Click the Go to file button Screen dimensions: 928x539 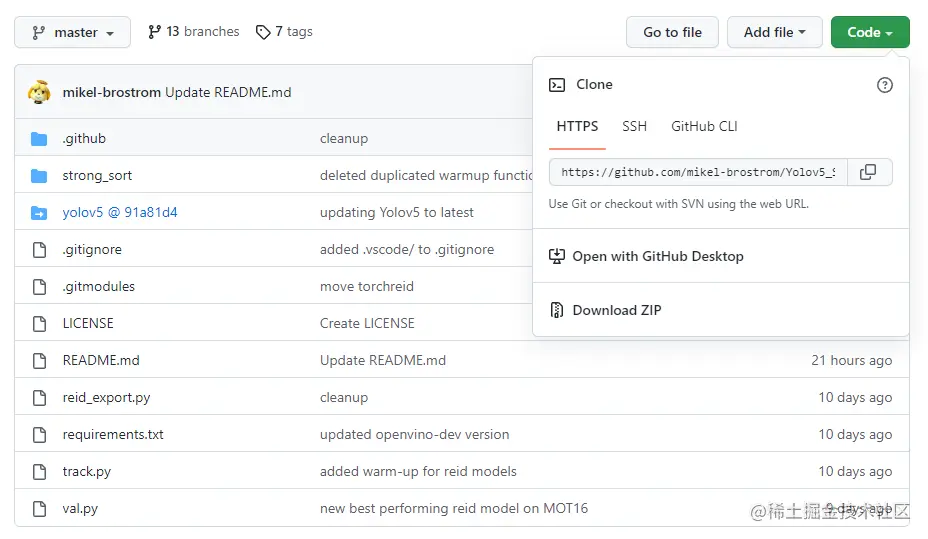tap(672, 32)
